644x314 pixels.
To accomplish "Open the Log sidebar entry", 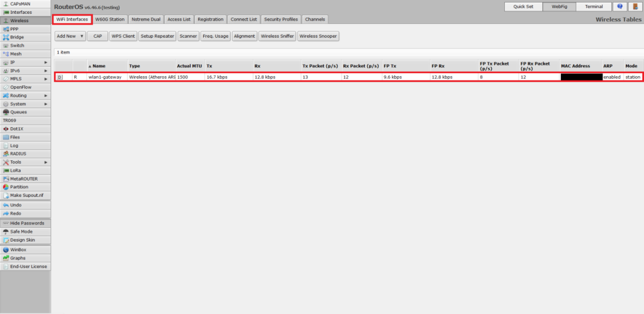I will tap(25, 145).
